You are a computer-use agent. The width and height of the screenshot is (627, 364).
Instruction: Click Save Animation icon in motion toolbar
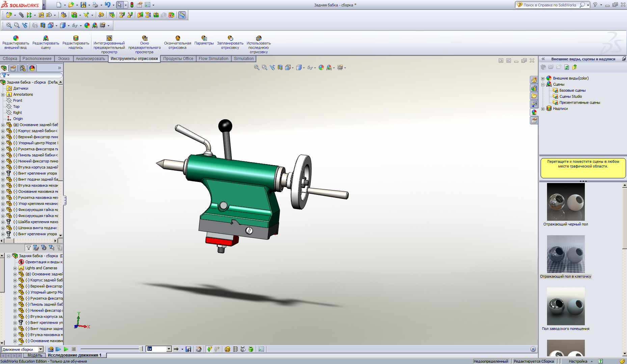188,349
